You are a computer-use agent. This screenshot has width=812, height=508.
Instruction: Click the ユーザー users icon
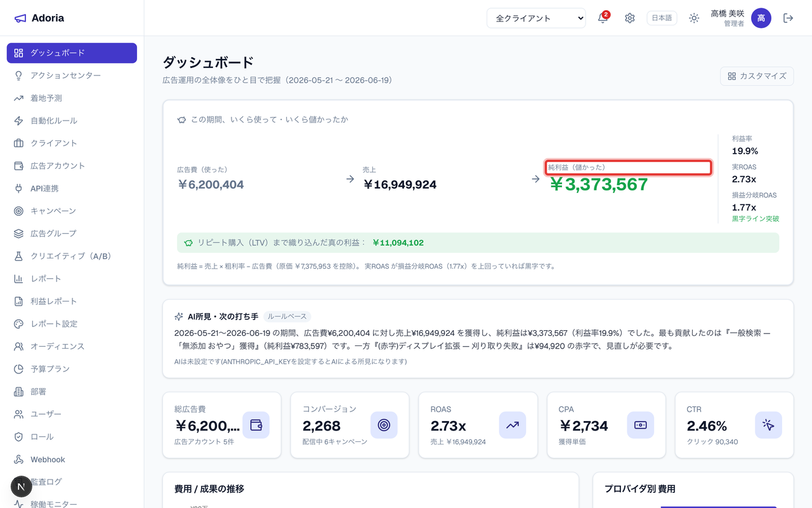coord(18,414)
